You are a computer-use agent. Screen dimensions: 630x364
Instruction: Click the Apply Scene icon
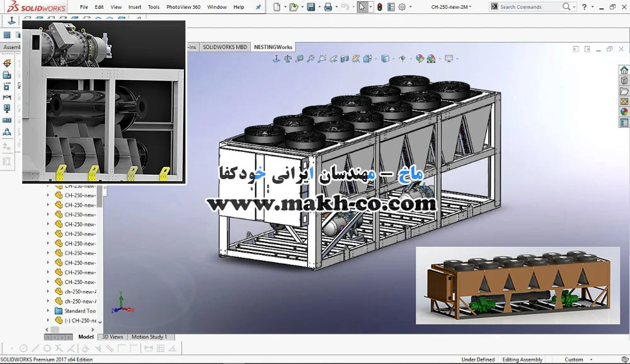(431, 59)
